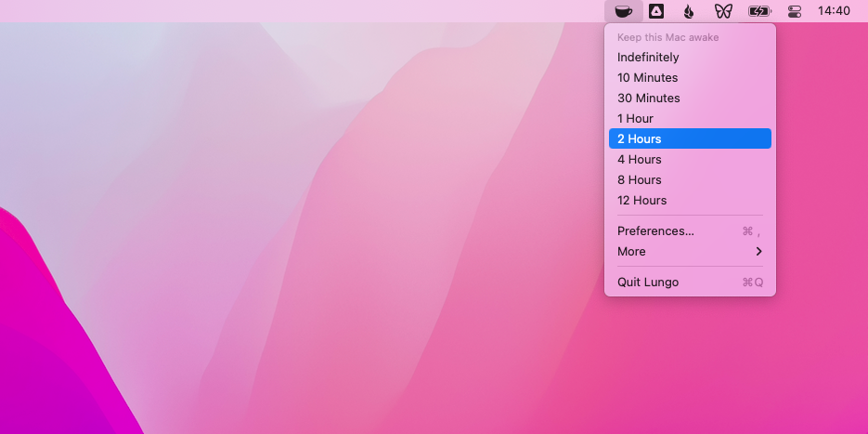Click the charging battery status icon
The image size is (868, 434).
[759, 11]
